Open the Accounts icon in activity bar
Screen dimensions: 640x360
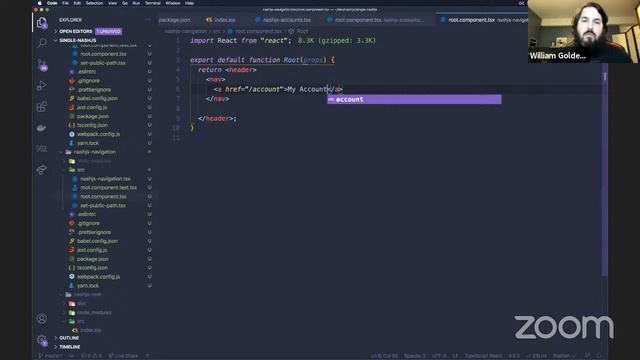click(42, 319)
